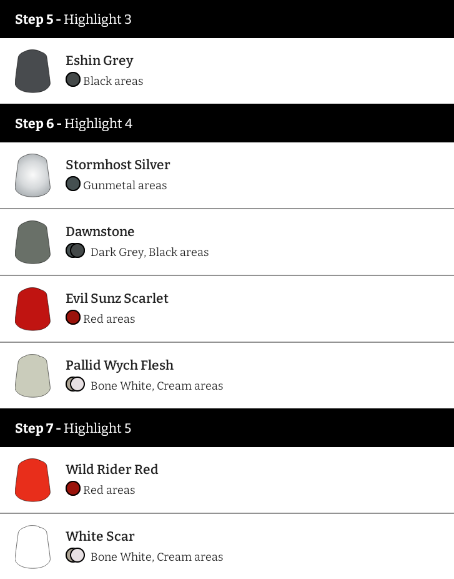Open the Dawnstone paint entry
Viewport: 454px width, 579px height.
[227, 242]
